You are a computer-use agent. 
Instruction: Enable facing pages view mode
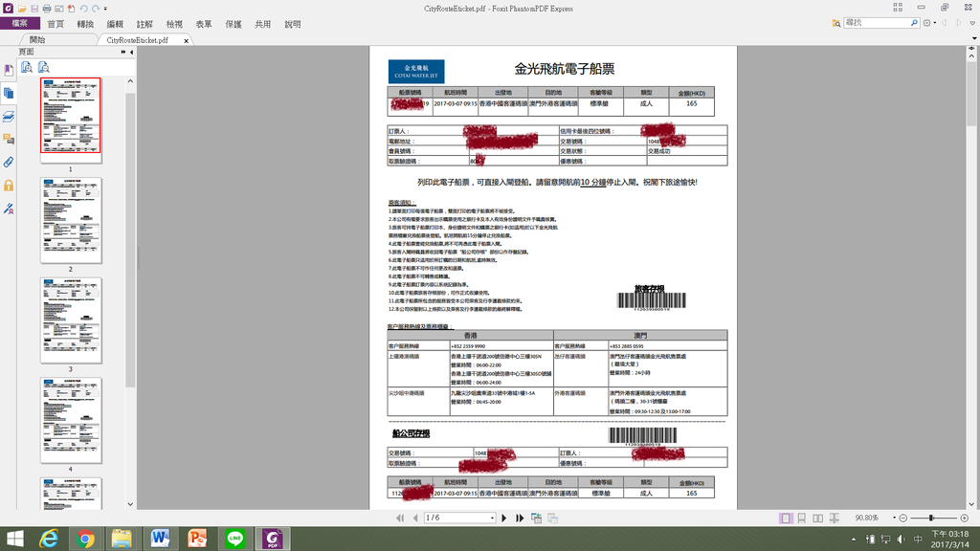tap(817, 518)
